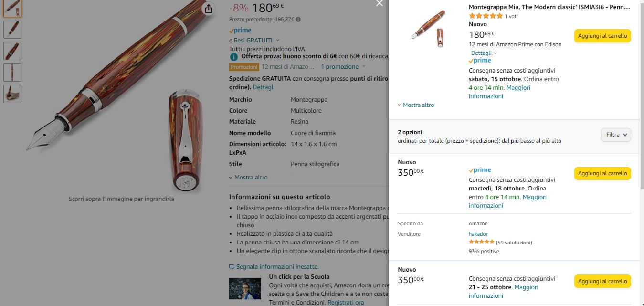Open the Filtra dropdown

click(616, 135)
